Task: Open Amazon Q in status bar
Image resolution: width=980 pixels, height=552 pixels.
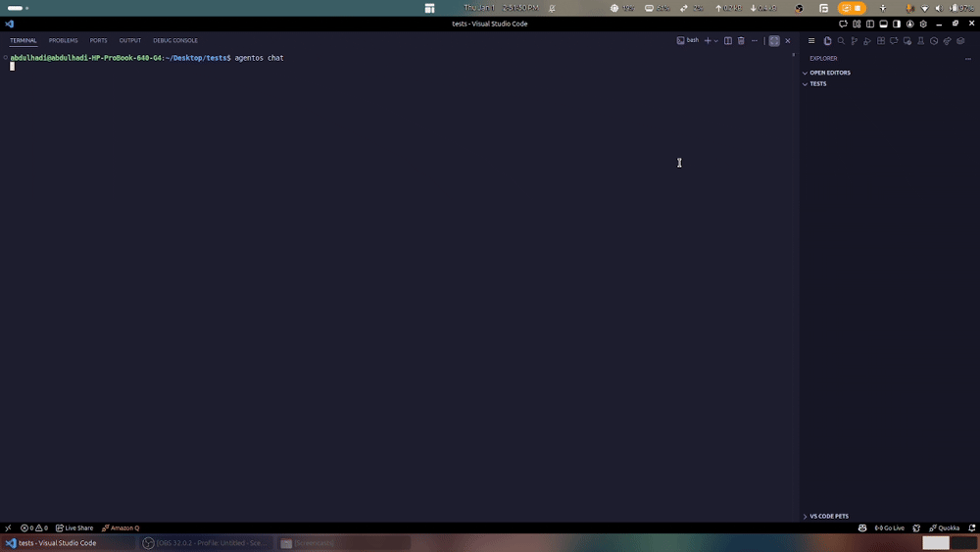Action: 121,528
